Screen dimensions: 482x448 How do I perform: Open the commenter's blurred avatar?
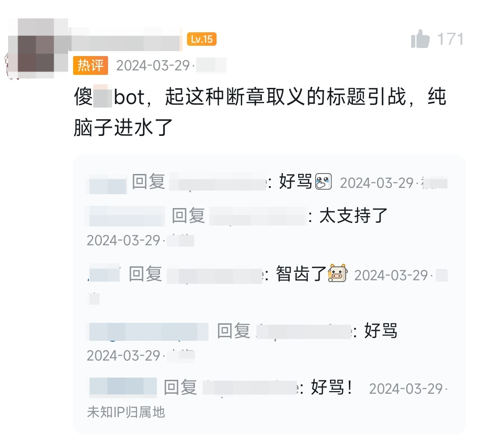click(x=37, y=48)
